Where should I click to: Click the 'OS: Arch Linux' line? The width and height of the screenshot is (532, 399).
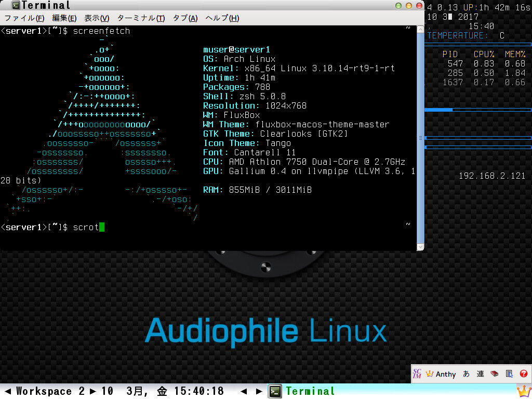(239, 59)
